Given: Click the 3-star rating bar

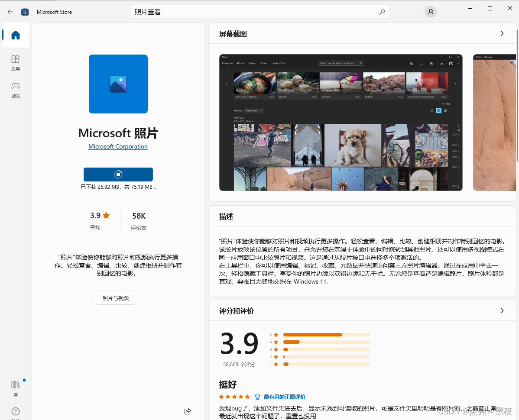Looking at the screenshot, I should [x=326, y=349].
